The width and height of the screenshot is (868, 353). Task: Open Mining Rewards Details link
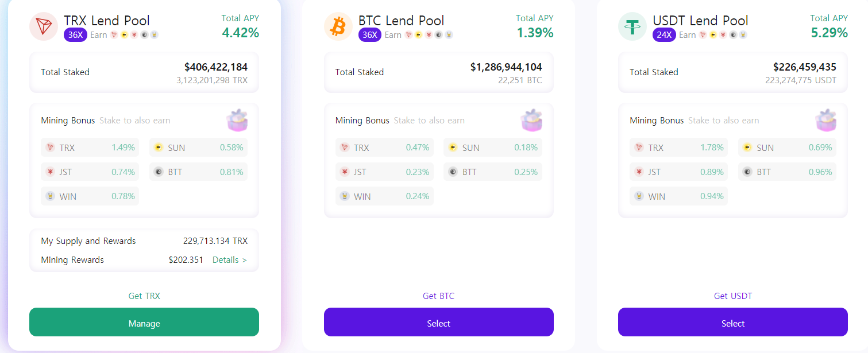[x=229, y=260]
